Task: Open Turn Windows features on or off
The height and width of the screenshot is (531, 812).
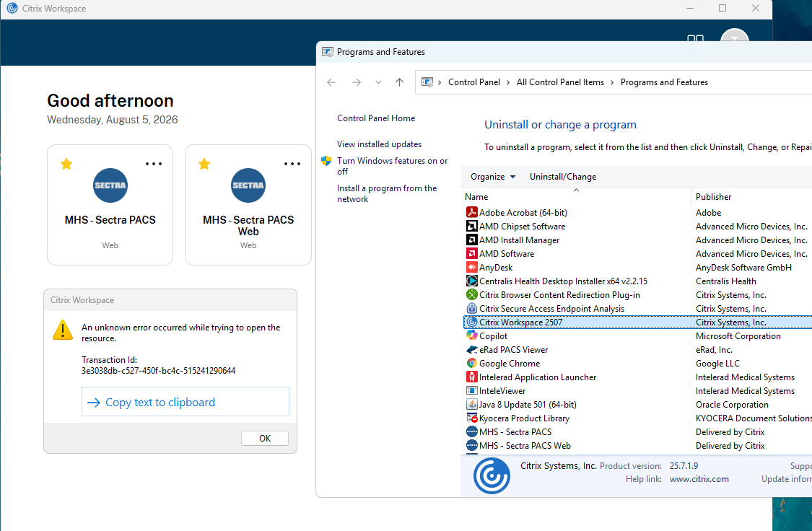Action: click(393, 166)
